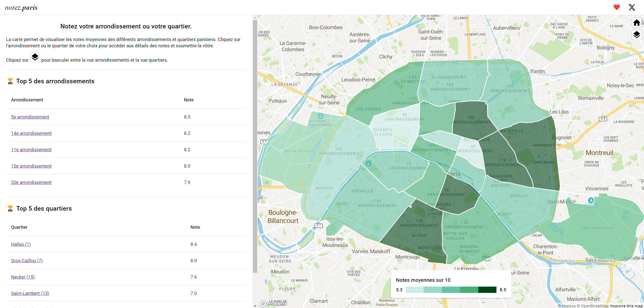Click the 7.6 note for Necker
This screenshot has height=308, width=644.
(194, 277)
